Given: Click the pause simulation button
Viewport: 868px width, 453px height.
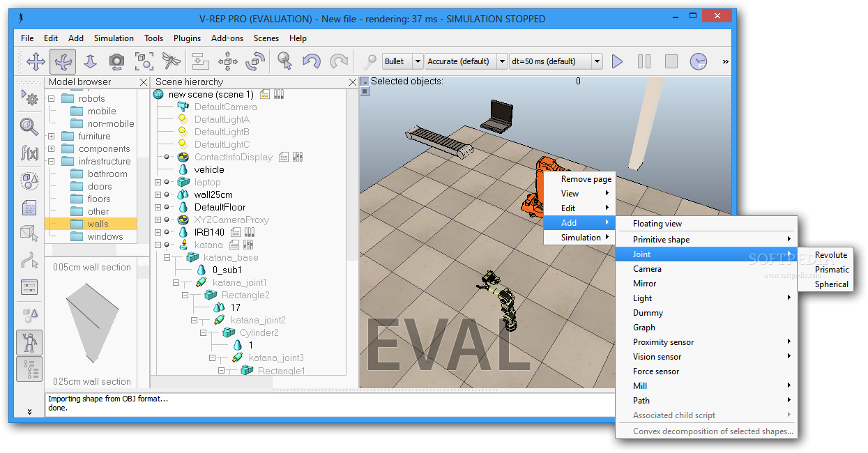Looking at the screenshot, I should 644,61.
